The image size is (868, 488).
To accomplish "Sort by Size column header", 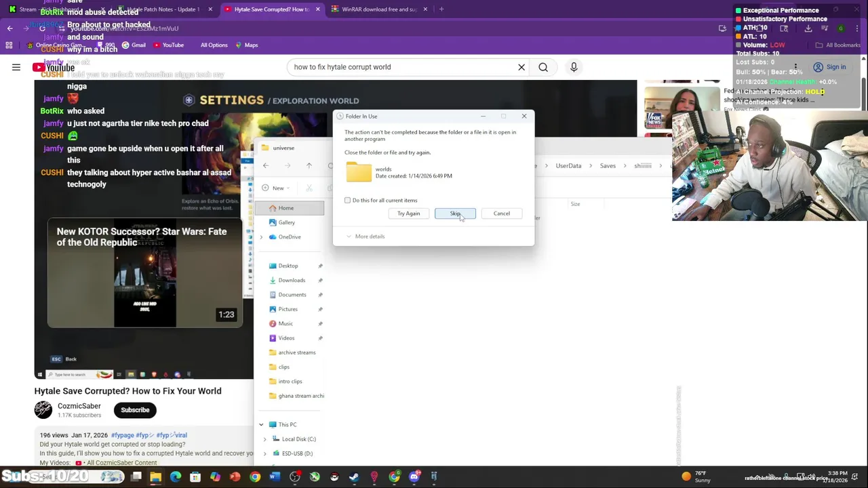I will (575, 204).
